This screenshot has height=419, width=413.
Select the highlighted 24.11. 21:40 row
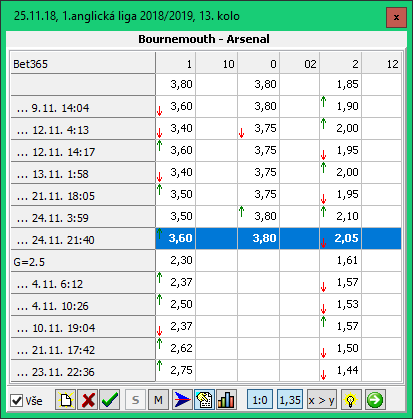tap(206, 239)
